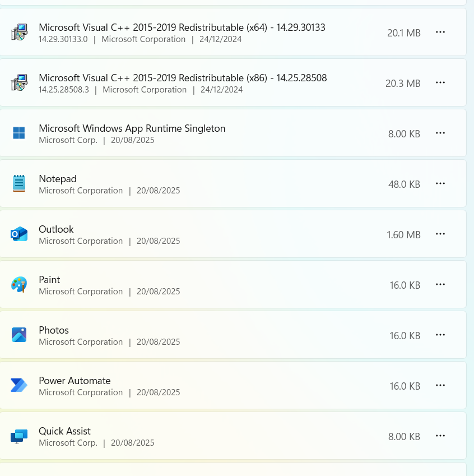Select the Visual C++ 2015-2019 Redistributable (x64) title

click(182, 27)
